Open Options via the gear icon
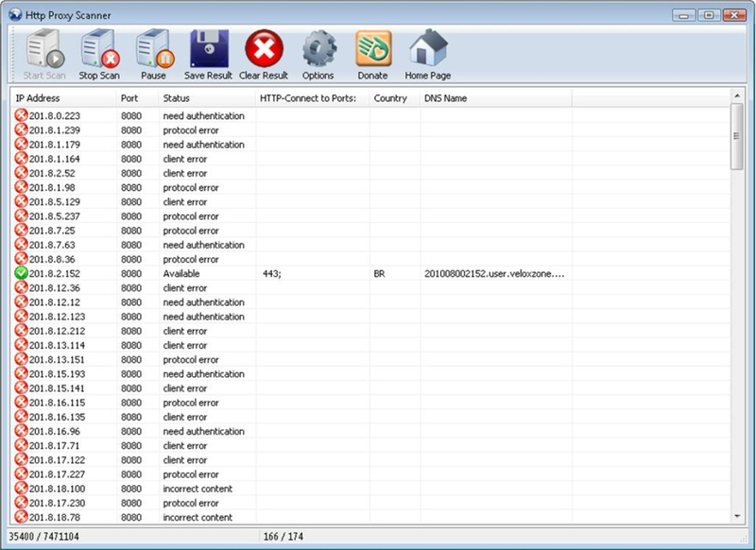 point(318,50)
